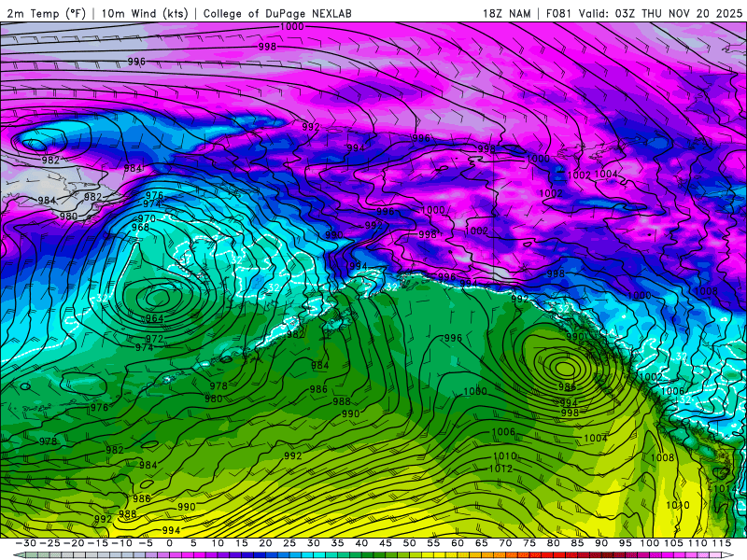Click the −10 value on the temperature scale
The width and height of the screenshot is (747, 560).
point(121,543)
